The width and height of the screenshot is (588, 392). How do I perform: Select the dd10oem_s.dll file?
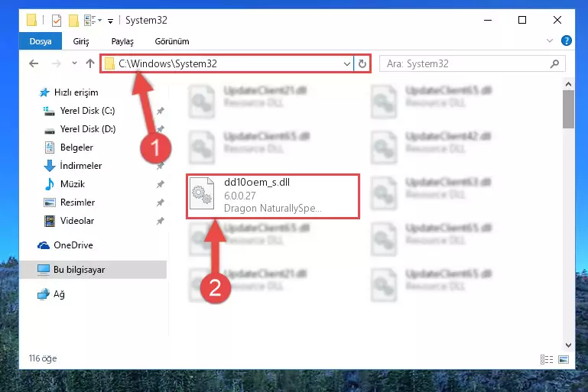(273, 196)
